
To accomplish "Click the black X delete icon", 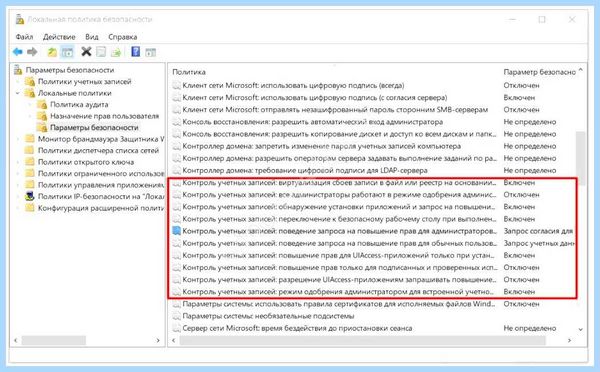I will coord(86,51).
